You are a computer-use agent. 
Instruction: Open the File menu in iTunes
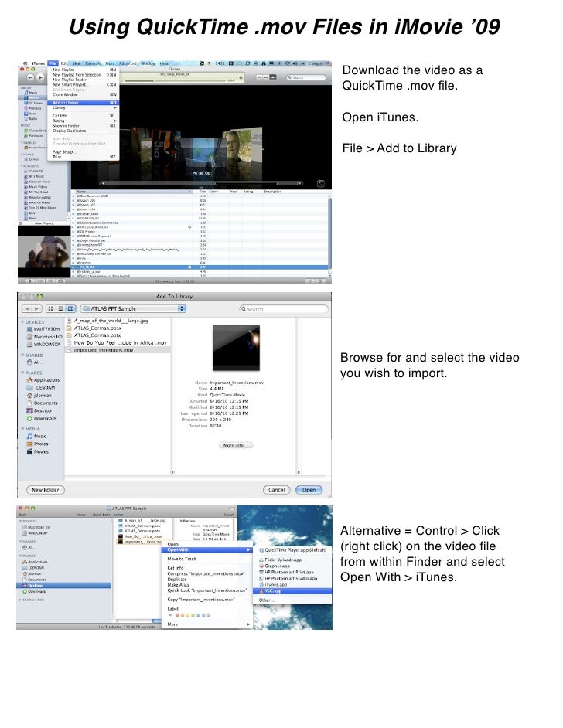[x=53, y=63]
